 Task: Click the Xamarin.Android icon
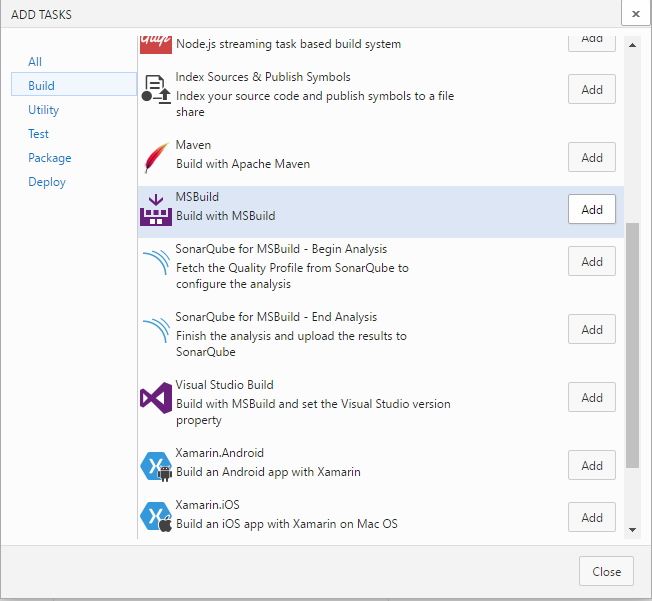pyautogui.click(x=156, y=466)
